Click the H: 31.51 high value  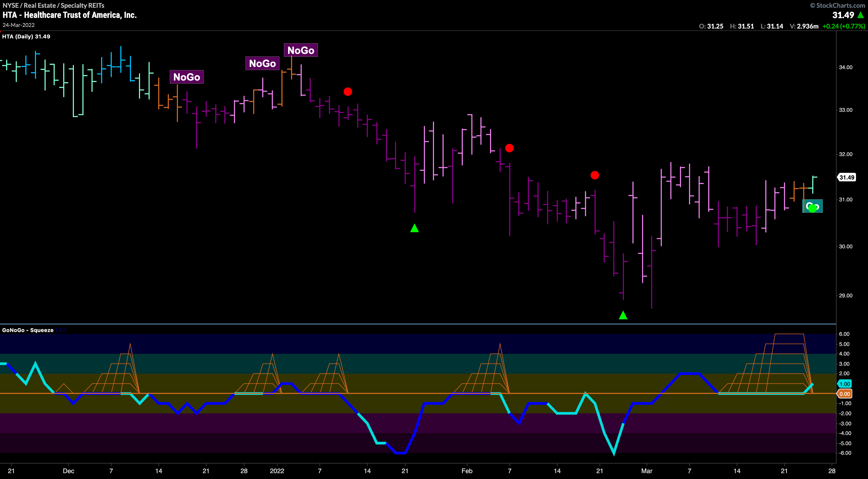click(742, 26)
